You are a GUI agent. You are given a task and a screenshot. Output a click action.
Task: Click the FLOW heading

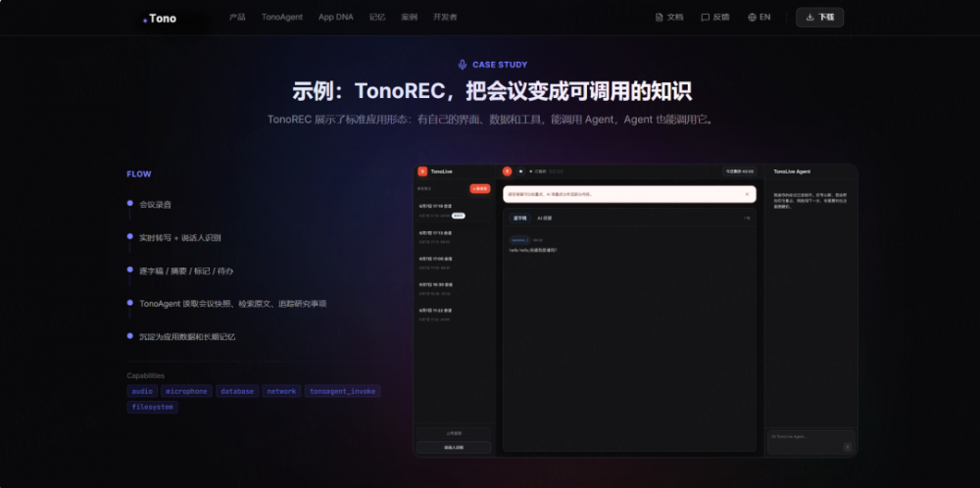coord(139,173)
